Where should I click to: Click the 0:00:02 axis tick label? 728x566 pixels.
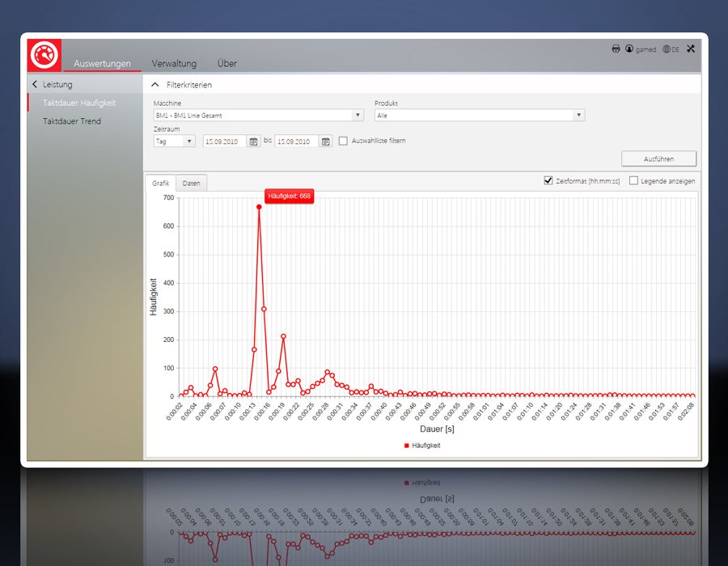(175, 411)
